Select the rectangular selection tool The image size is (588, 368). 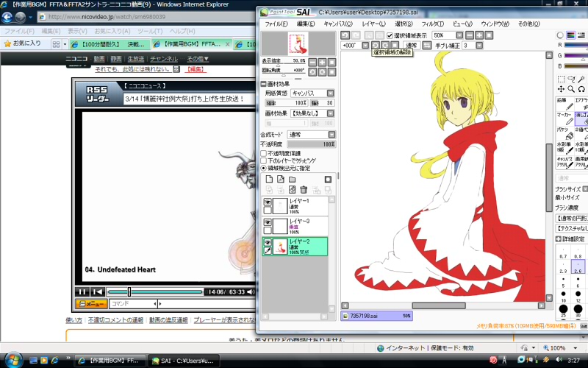click(x=561, y=79)
